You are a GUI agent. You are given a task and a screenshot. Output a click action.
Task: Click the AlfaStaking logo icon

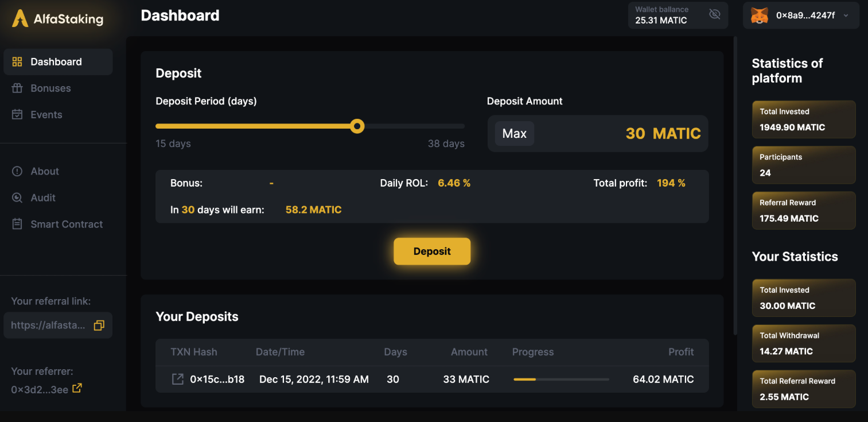(20, 18)
